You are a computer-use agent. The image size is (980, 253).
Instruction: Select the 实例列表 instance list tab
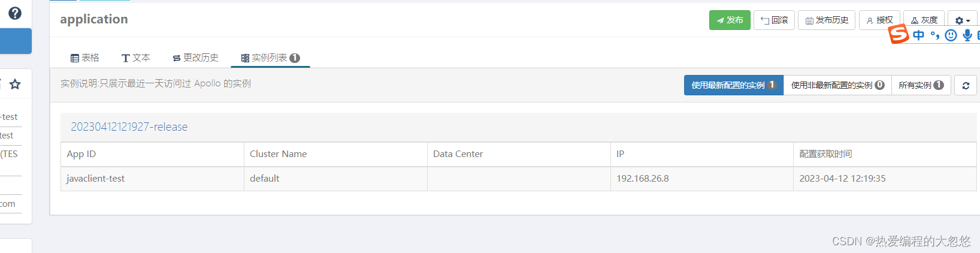click(270, 58)
